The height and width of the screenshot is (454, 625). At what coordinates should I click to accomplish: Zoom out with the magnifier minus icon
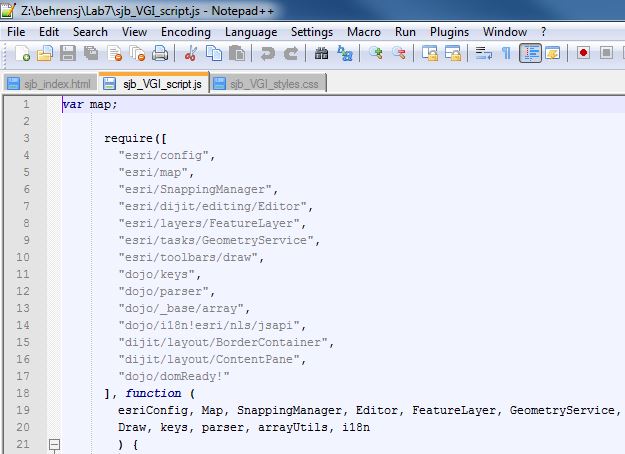pyautogui.click(x=399, y=53)
